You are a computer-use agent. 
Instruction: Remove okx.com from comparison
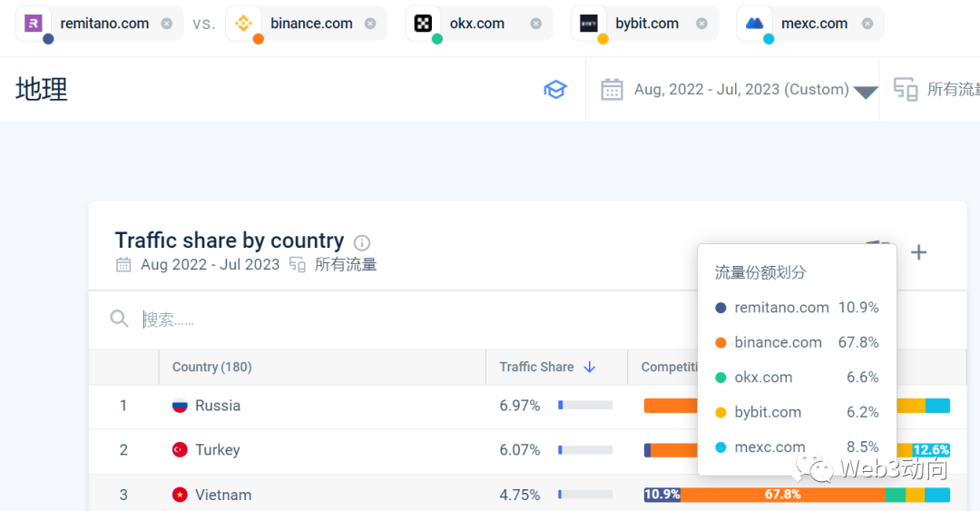point(535,24)
